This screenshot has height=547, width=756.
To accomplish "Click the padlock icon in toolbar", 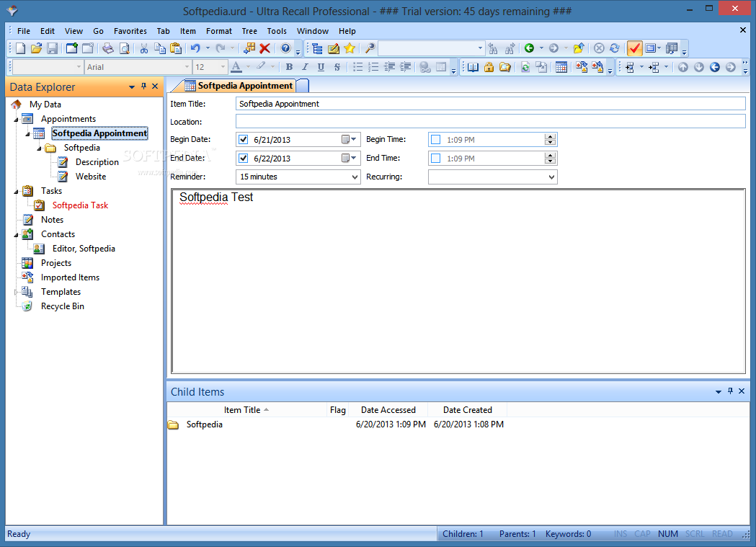I will [489, 67].
